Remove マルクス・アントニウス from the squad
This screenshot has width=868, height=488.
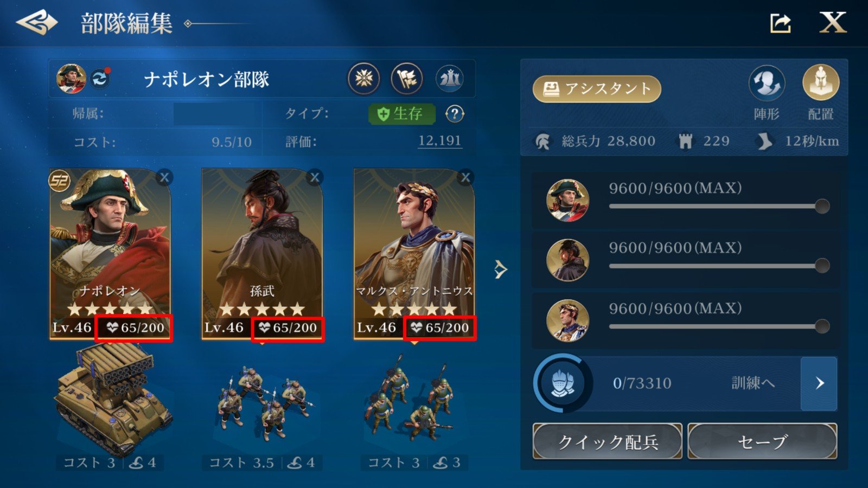[465, 177]
